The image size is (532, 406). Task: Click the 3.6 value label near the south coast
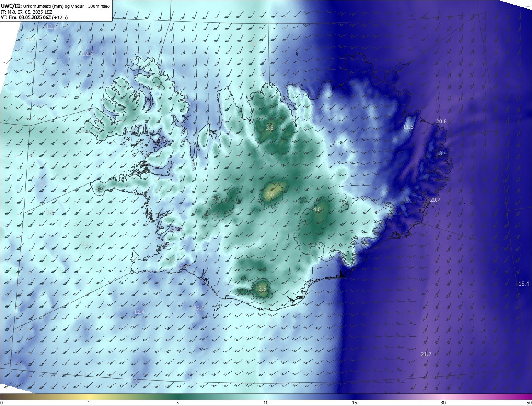pyautogui.click(x=262, y=289)
